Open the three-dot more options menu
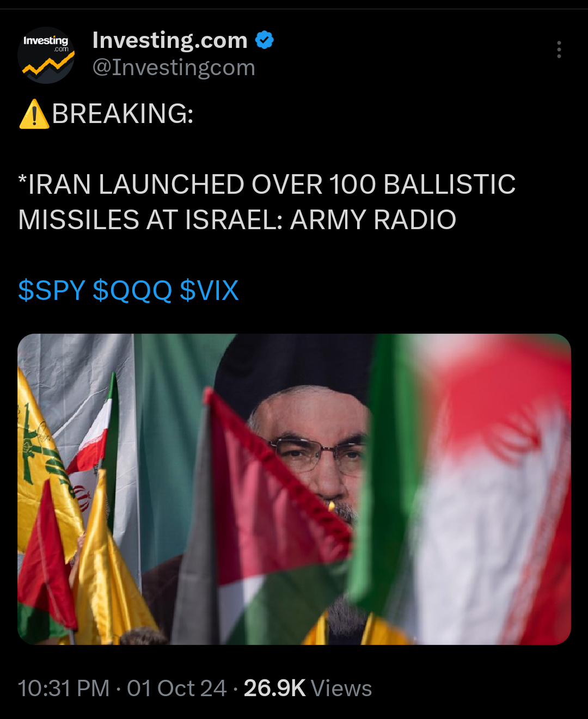This screenshot has width=588, height=719. (559, 50)
